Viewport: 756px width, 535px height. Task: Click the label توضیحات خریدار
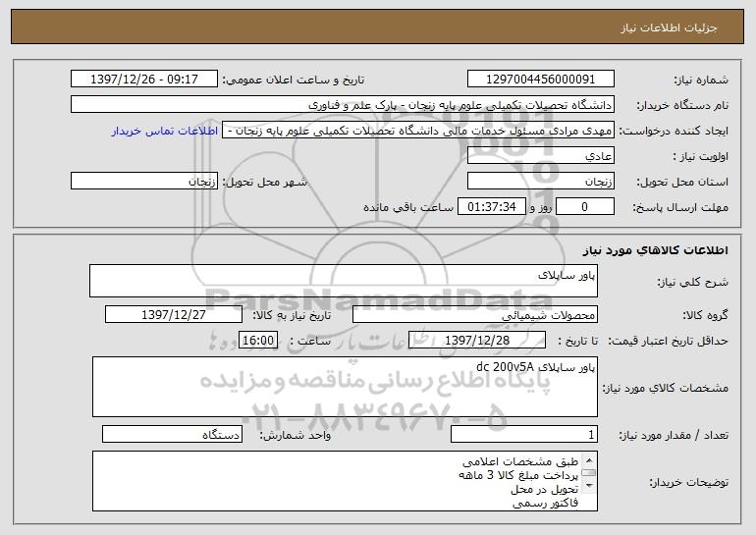(689, 482)
